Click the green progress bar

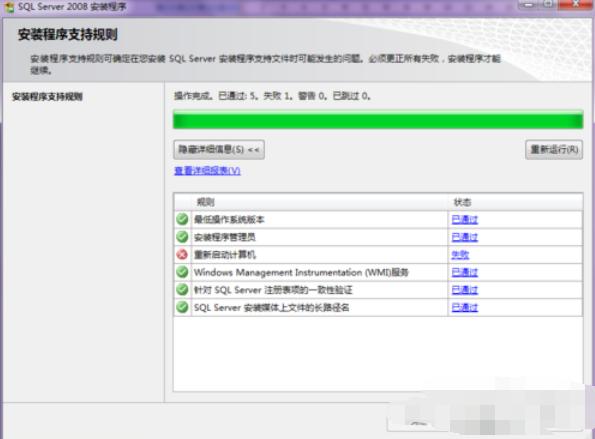coord(378,120)
